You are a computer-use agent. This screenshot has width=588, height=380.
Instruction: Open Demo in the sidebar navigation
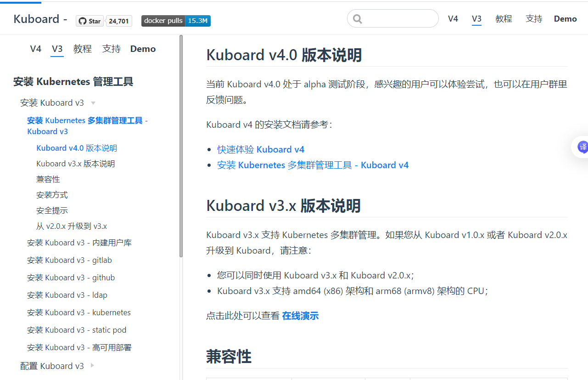pos(143,49)
